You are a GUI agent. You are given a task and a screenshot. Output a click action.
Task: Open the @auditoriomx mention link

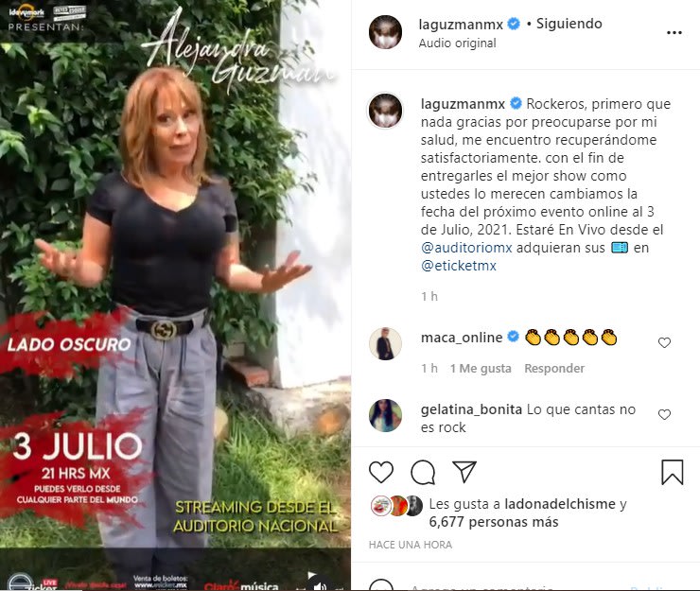[x=466, y=248]
